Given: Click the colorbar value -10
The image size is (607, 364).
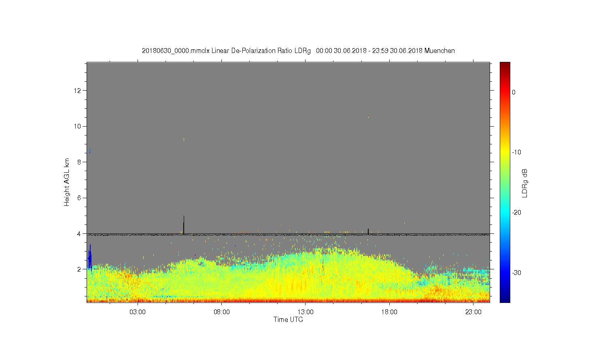Looking at the screenshot, I should tap(516, 152).
